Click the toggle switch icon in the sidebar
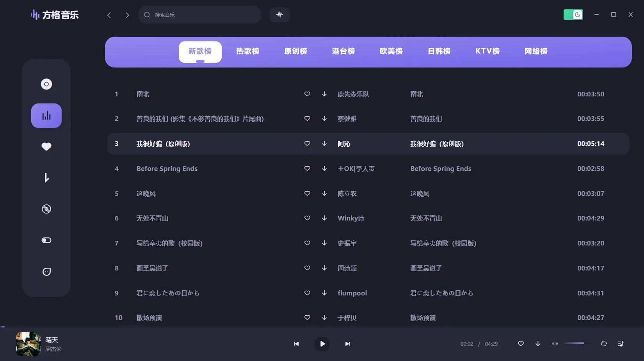Viewport: 644px width, 361px height. point(46,240)
